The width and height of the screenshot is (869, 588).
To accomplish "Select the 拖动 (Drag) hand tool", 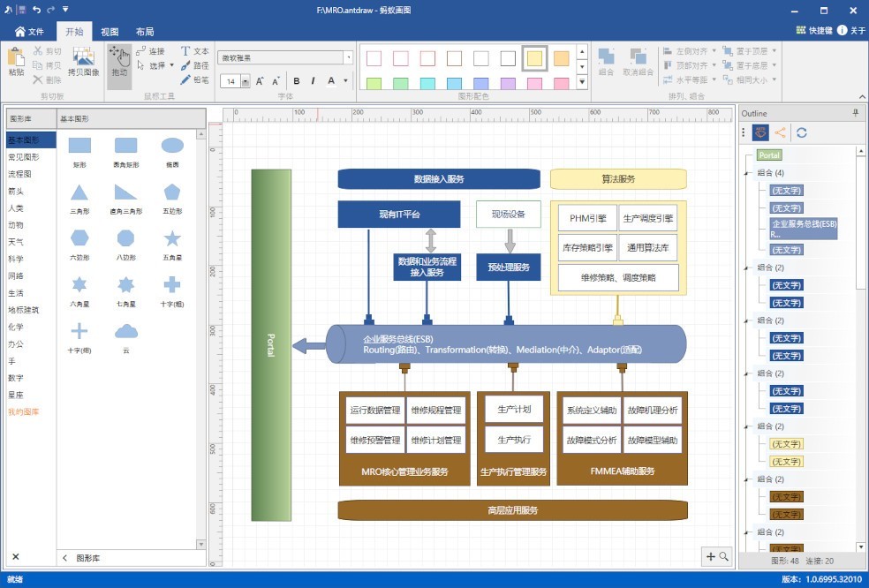I will (120, 64).
